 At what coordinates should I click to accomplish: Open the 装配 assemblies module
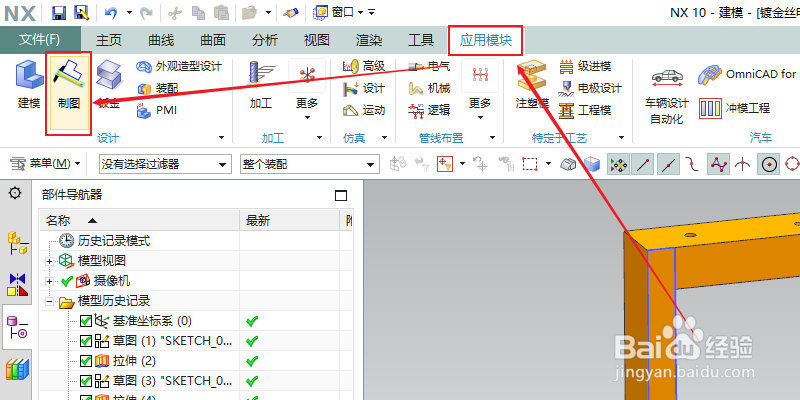click(x=158, y=88)
